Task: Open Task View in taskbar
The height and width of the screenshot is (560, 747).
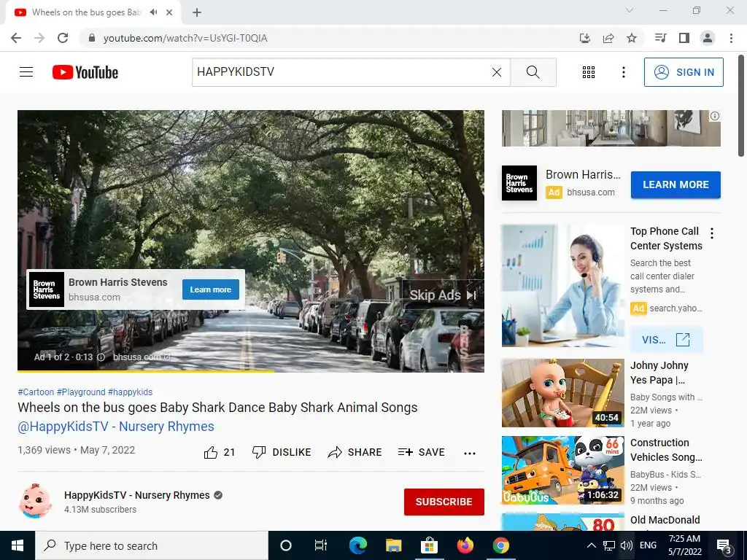Action: coord(321,545)
